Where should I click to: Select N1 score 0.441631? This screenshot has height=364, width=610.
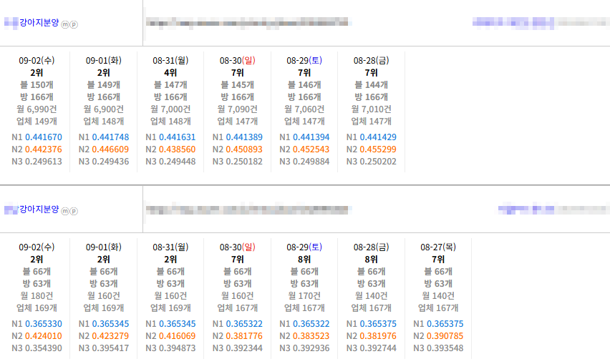pyautogui.click(x=178, y=137)
